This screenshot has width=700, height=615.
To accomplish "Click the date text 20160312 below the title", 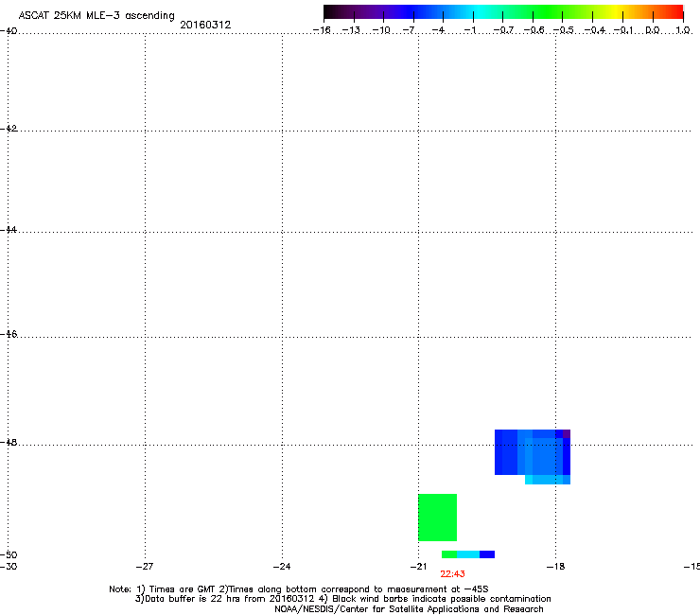I will click(x=205, y=25).
